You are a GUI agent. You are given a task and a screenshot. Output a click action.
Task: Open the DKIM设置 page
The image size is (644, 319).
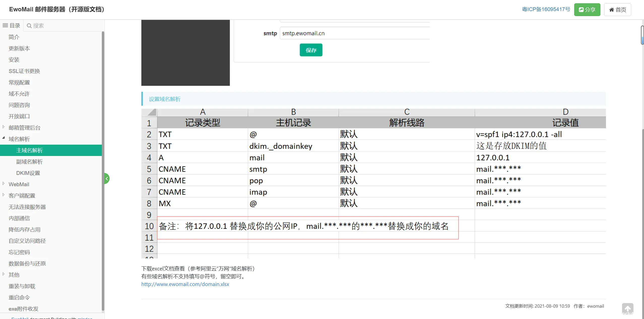[28, 173]
